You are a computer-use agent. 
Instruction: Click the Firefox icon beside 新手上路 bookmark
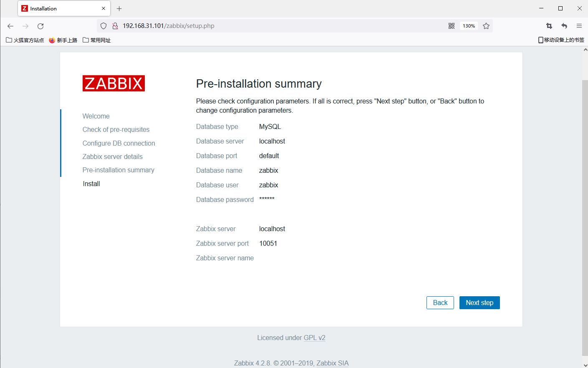point(52,40)
